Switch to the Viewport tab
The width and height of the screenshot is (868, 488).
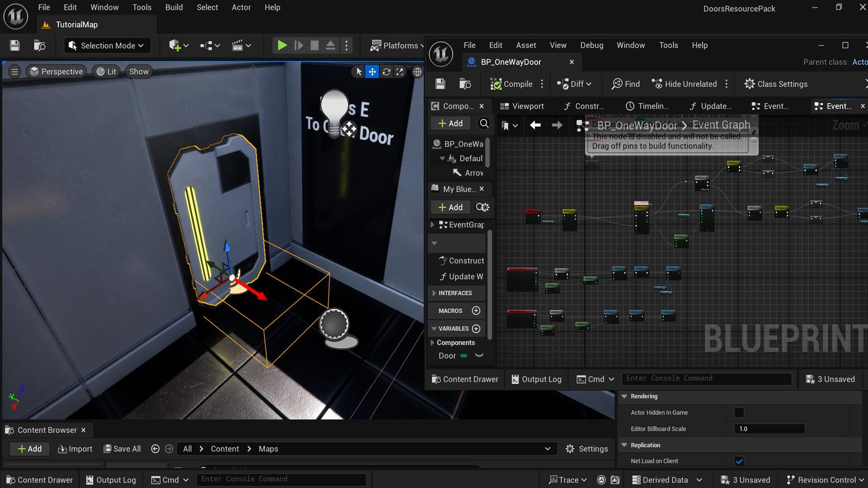coord(523,106)
